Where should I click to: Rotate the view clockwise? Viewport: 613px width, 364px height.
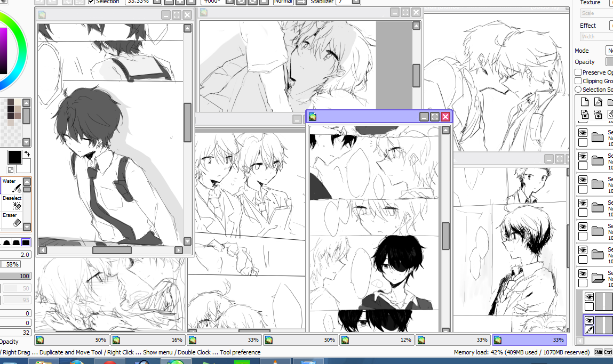tap(252, 2)
